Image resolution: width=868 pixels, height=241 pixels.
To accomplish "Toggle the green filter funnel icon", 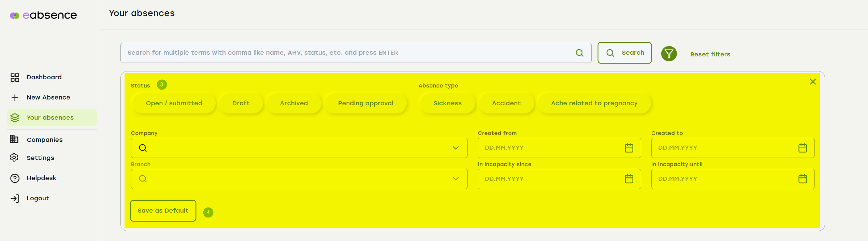I will point(669,54).
